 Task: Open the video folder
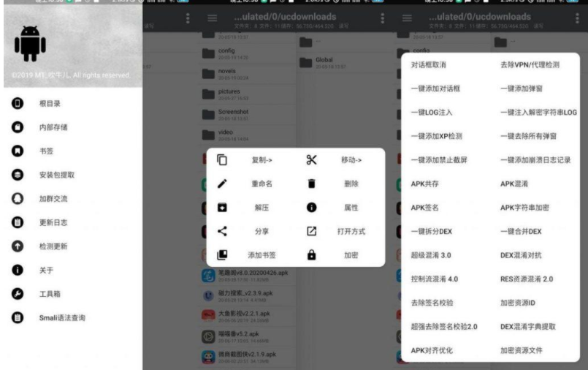tap(248, 135)
